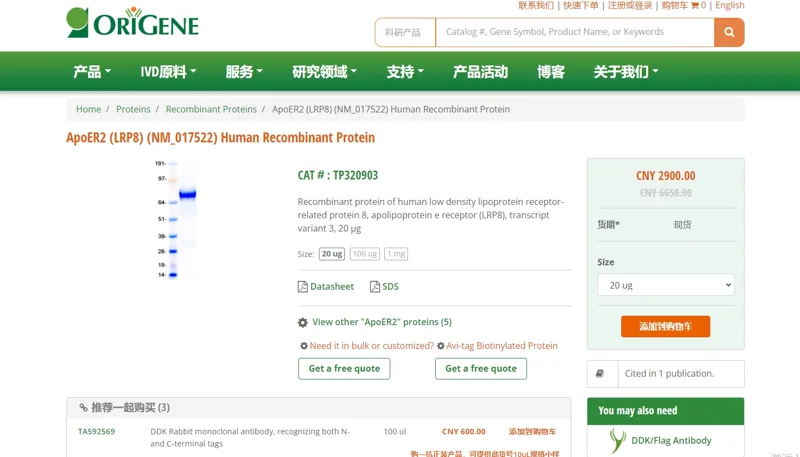Click Need it in bulk or customized link

(371, 346)
